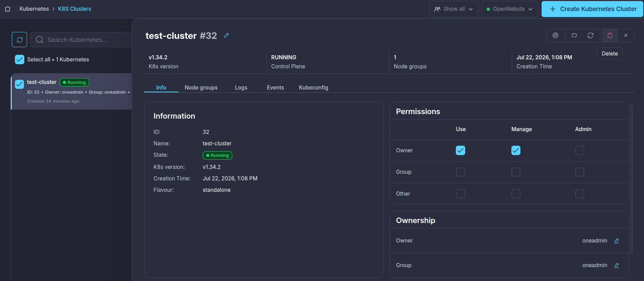The width and height of the screenshot is (644, 281).
Task: Edit the Ownership group oneadmin
Action: [x=617, y=265]
